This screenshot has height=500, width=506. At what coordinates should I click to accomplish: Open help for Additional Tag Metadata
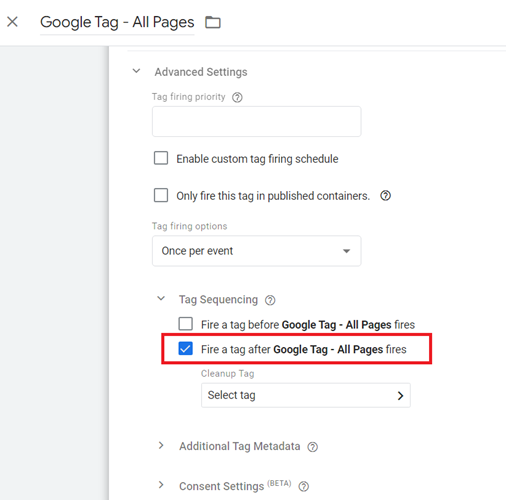click(x=312, y=447)
